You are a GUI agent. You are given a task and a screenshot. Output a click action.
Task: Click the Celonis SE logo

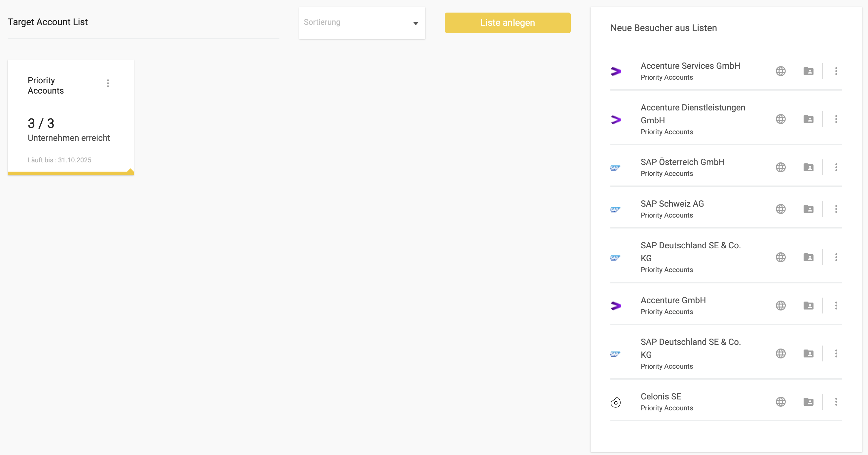coord(616,402)
